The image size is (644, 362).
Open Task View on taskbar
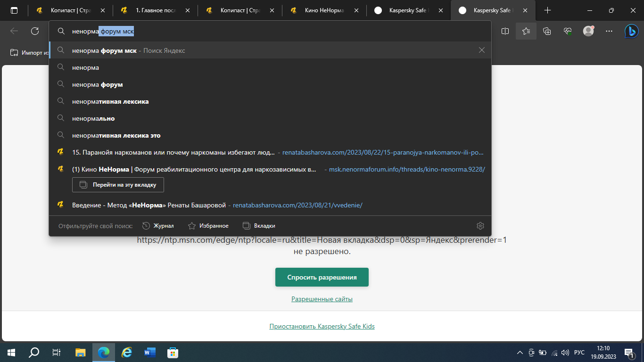pos(57,352)
